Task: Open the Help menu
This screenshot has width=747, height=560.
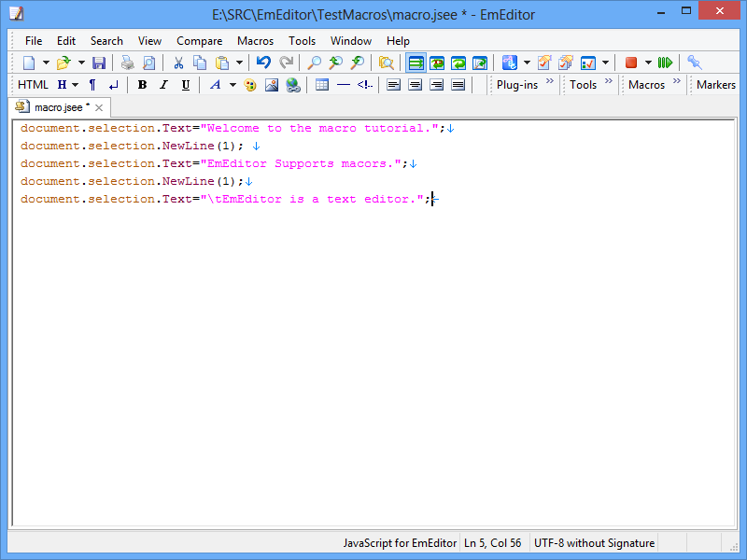Action: (x=398, y=41)
